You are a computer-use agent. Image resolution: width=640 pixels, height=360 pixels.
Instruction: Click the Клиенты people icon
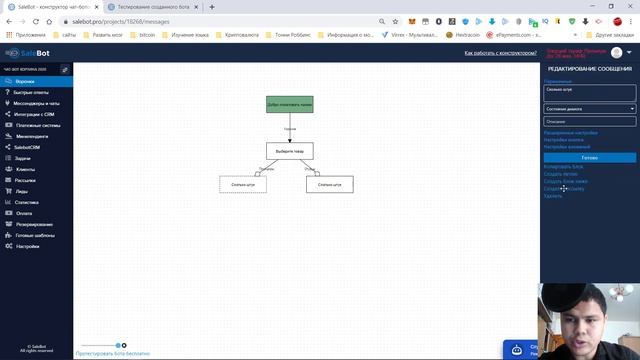point(9,169)
